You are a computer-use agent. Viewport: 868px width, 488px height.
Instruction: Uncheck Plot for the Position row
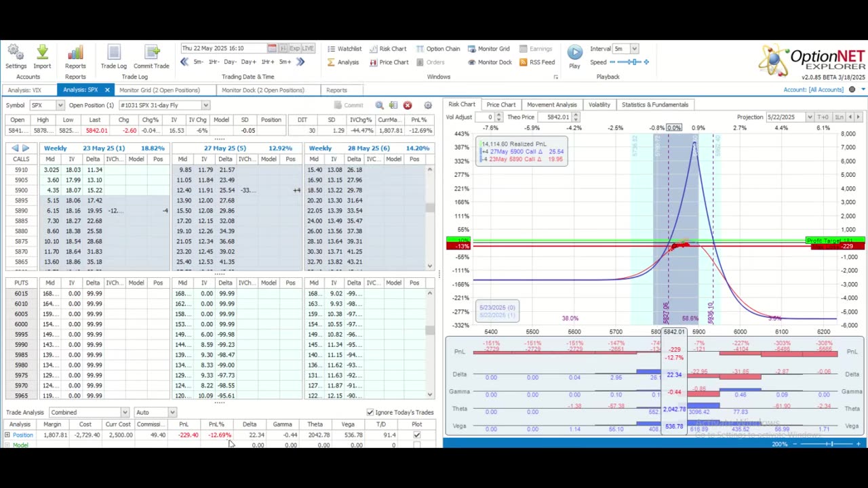[x=416, y=435]
